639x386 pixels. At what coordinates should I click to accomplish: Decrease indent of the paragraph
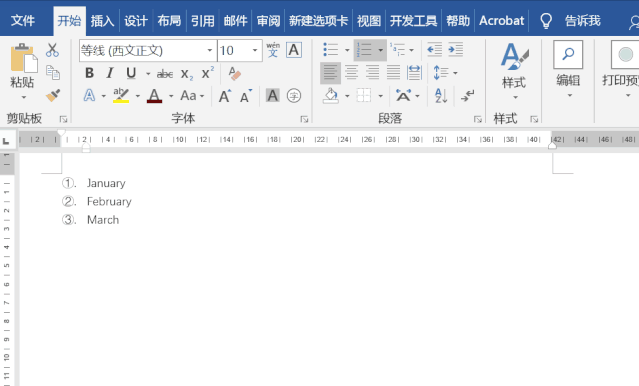[434, 50]
